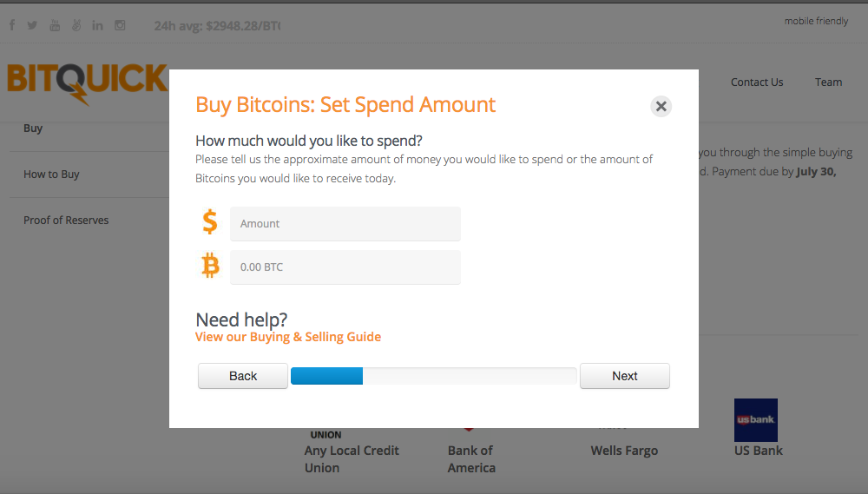This screenshot has height=494, width=868.
Task: Open the Team menu item
Action: click(828, 82)
